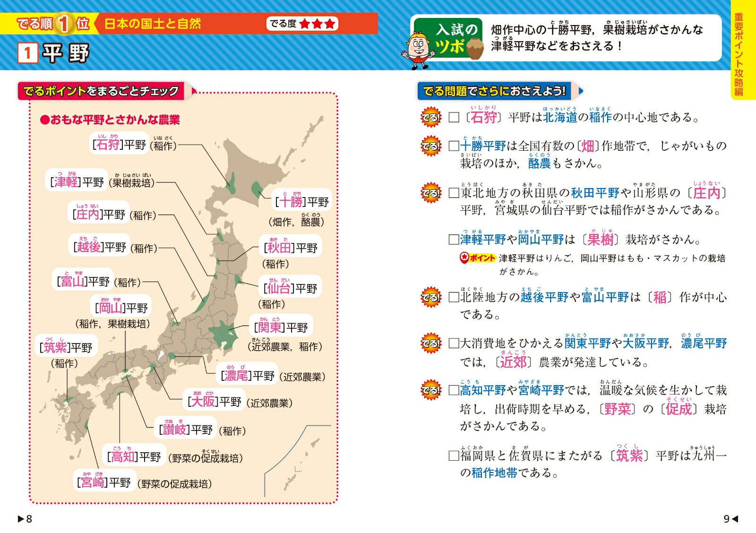Click the [筑紫]平野 label on the map
The image size is (756, 533).
click(66, 348)
